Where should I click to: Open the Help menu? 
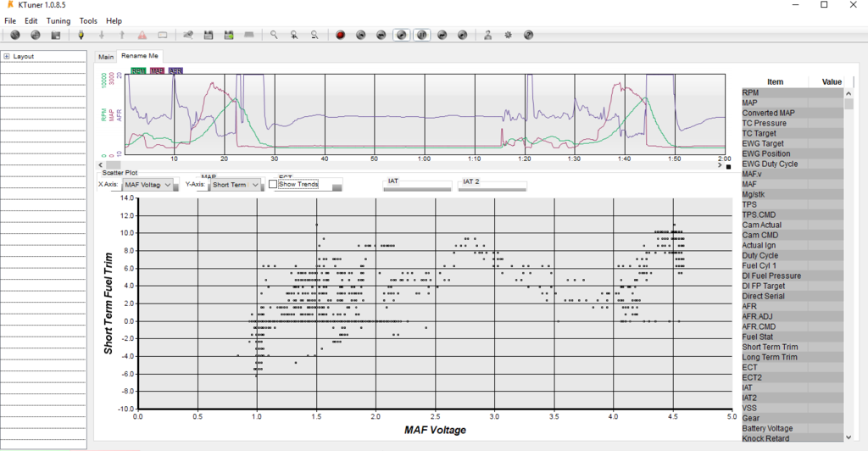point(114,21)
